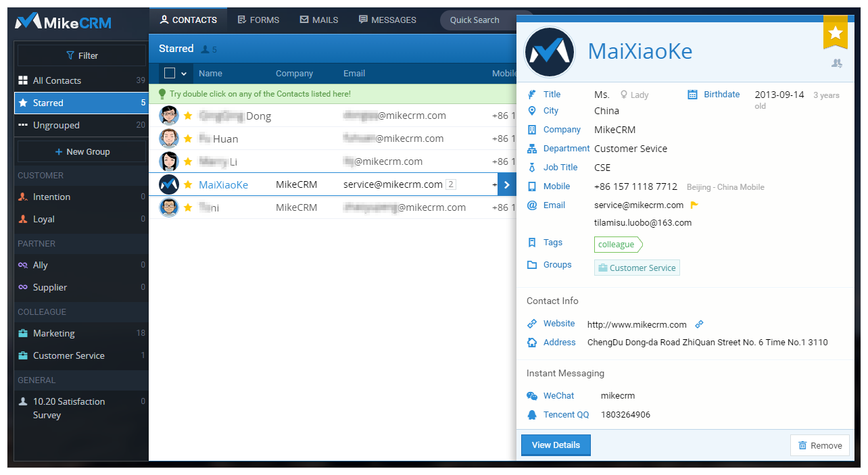This screenshot has width=868, height=475.
Task: Click the Remove button
Action: coord(820,445)
